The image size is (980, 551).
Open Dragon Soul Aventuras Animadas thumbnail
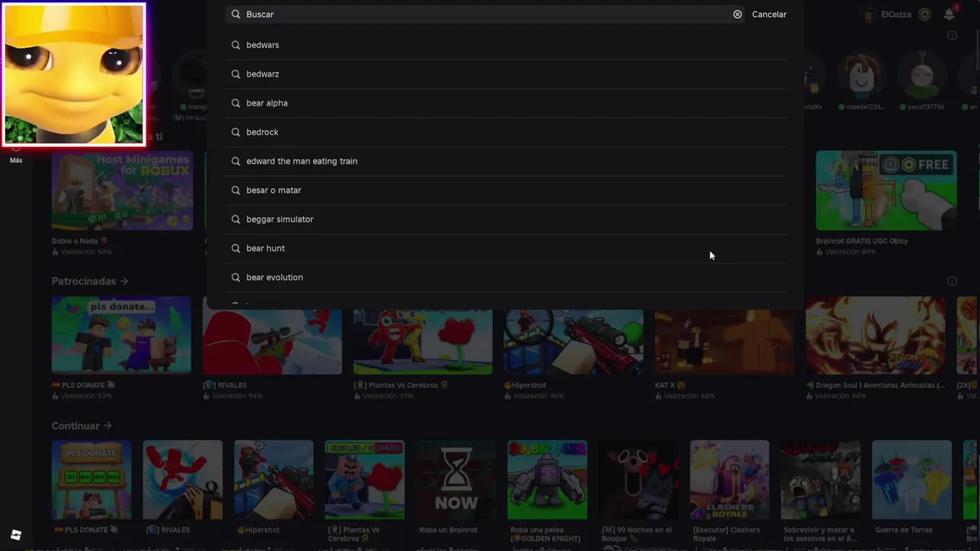(x=875, y=336)
